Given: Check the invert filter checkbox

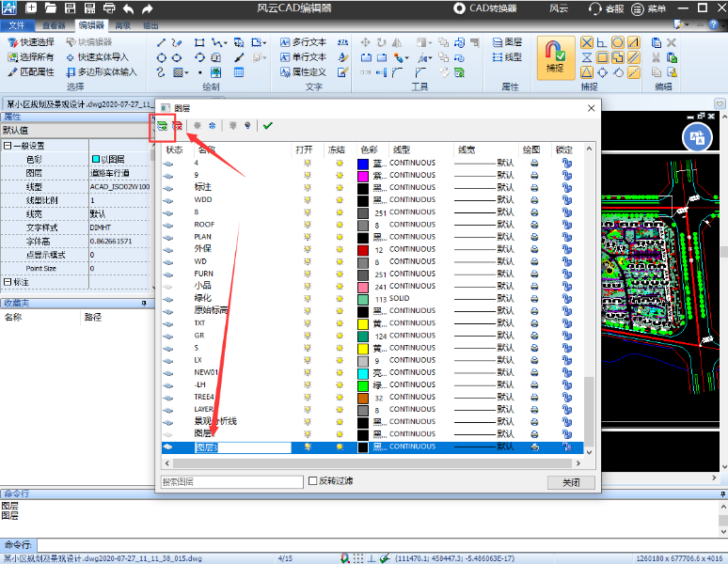Looking at the screenshot, I should coord(313,481).
